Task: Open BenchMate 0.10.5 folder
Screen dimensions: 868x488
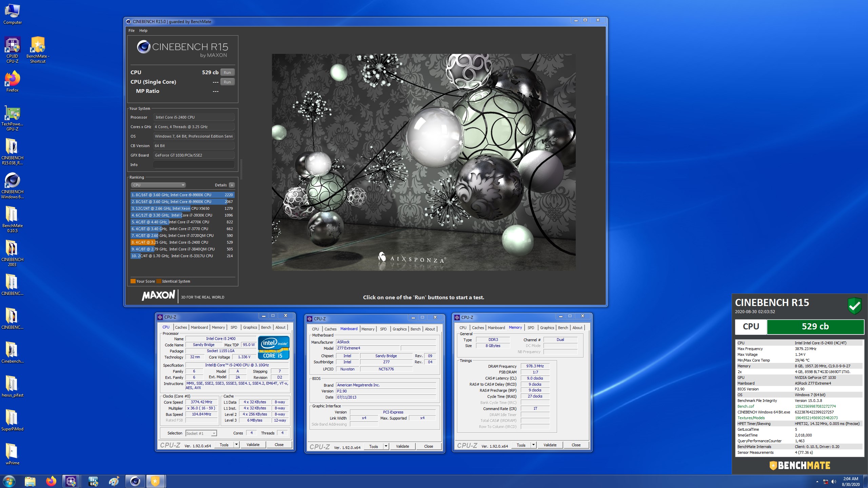Action: [x=13, y=219]
